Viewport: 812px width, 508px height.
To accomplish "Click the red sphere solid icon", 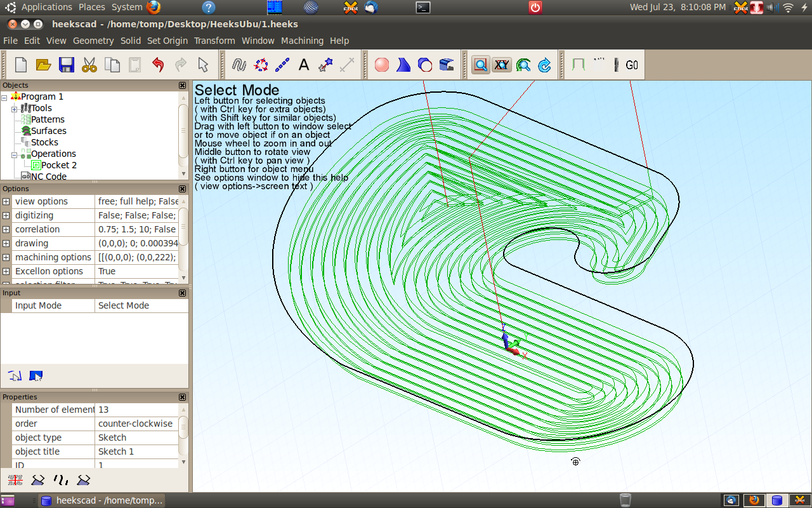I will [382, 65].
